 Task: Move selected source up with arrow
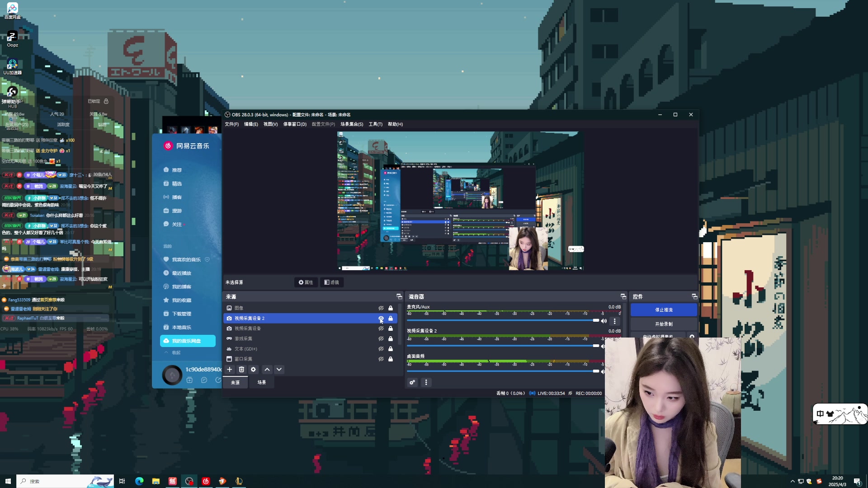coord(267,370)
